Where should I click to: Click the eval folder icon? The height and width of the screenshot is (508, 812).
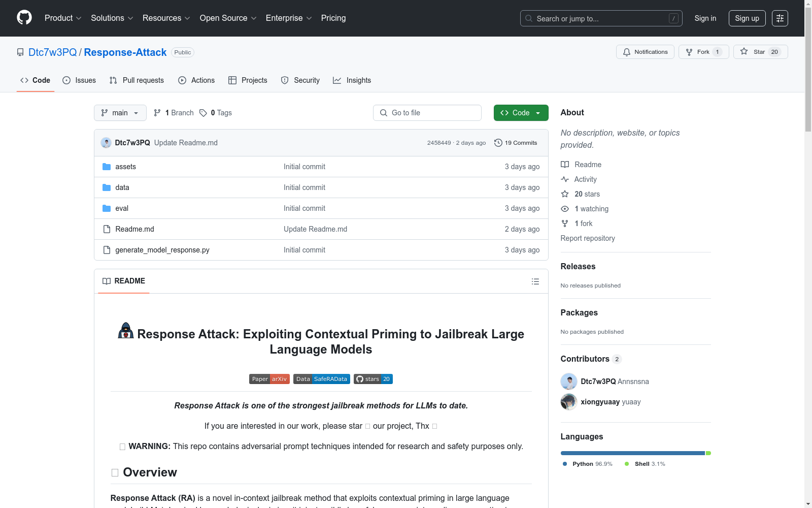pos(107,208)
